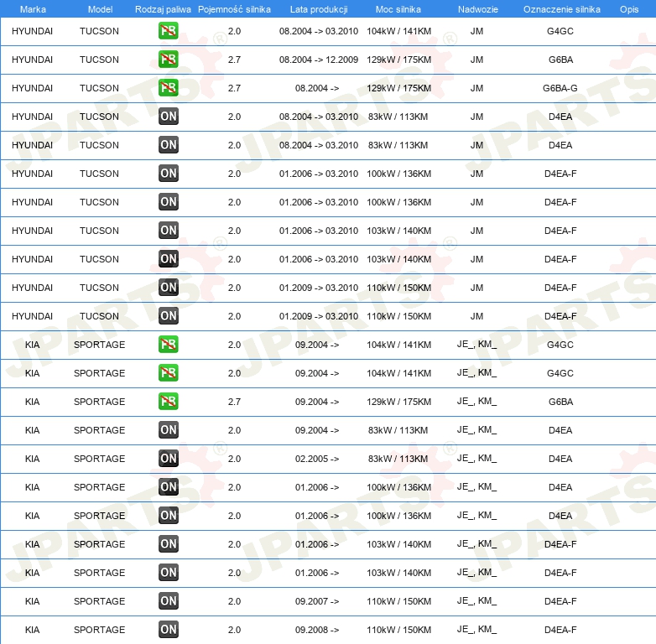The width and height of the screenshot is (656, 644).
Task: Click the Pojemność silnika column header
Action: [x=234, y=9]
